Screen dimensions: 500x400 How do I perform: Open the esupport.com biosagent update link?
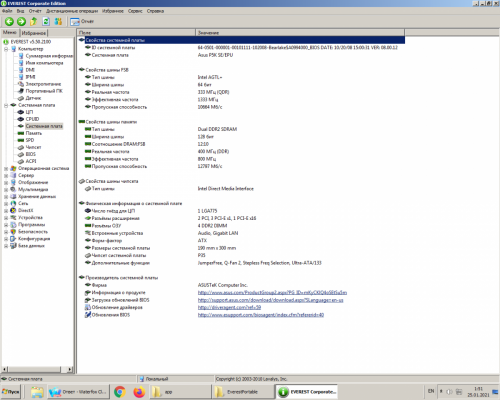pyautogui.click(x=261, y=315)
